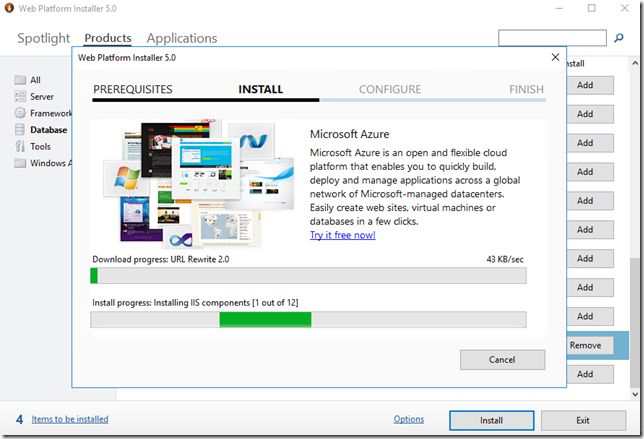Viewport: 644px width, 439px height.
Task: Click the Install button at bottom
Action: 492,421
